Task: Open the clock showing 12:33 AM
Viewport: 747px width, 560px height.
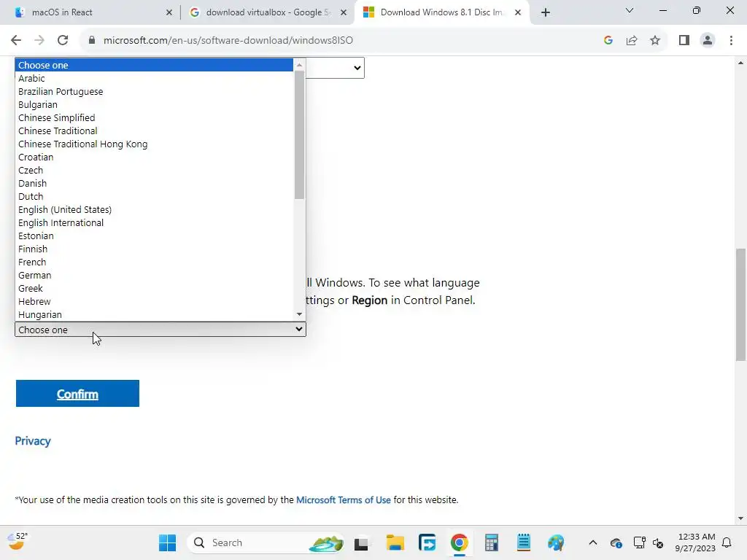Action: [x=695, y=542]
